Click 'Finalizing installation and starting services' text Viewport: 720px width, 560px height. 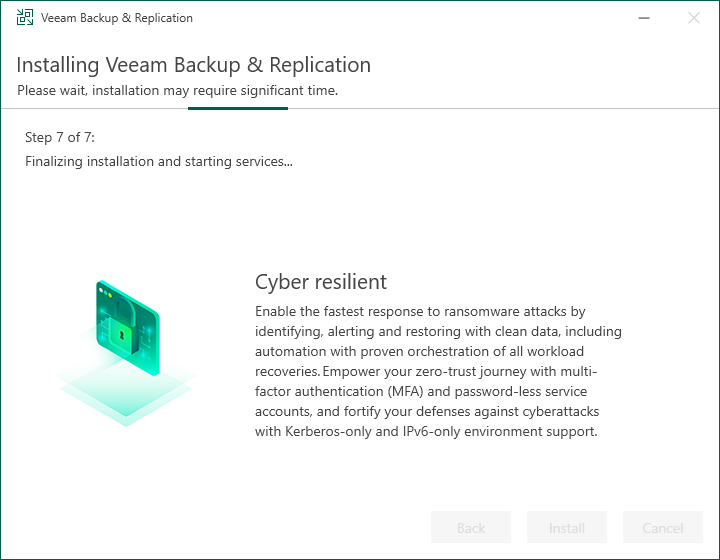158,162
